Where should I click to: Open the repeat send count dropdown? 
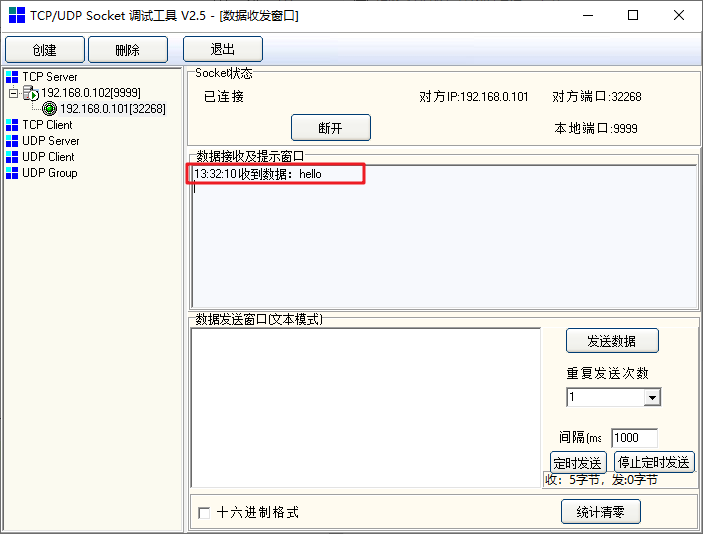pyautogui.click(x=652, y=397)
